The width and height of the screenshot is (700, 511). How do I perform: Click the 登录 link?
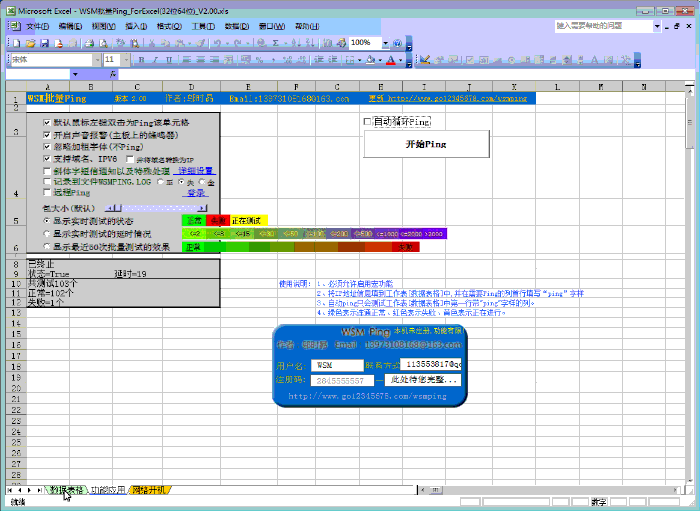(x=196, y=193)
